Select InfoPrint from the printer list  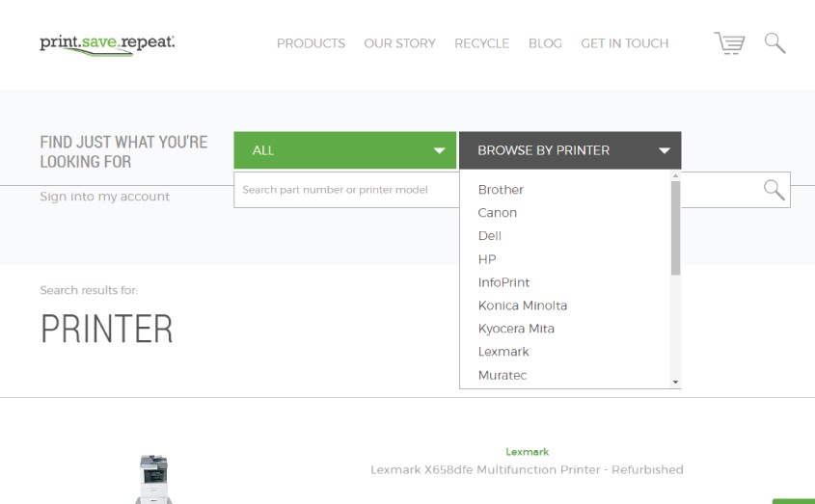[x=503, y=282]
